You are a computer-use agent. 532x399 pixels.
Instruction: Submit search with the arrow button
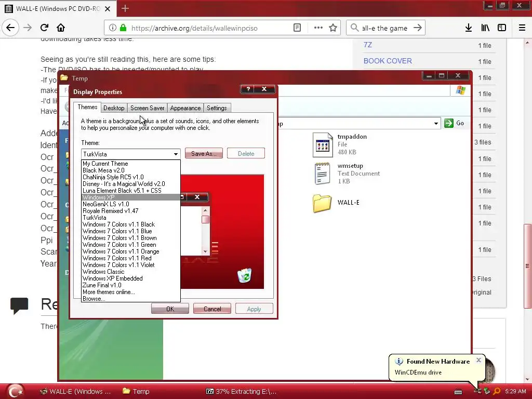click(418, 28)
